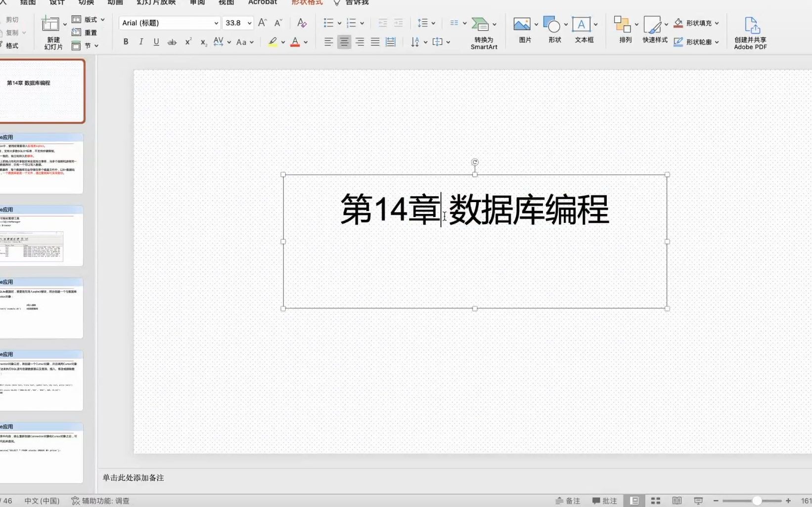
Task: Align text right
Action: (360, 42)
